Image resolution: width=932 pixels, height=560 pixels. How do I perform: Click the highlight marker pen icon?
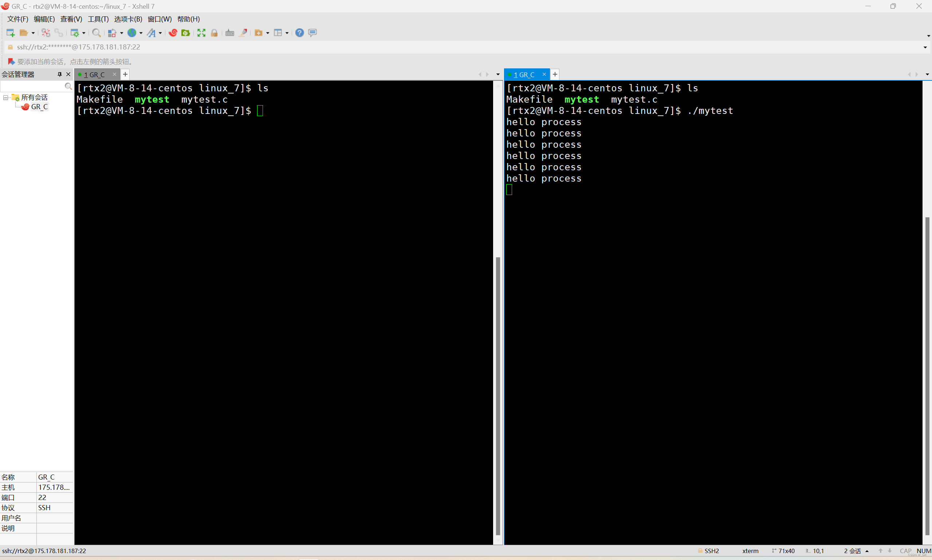244,33
